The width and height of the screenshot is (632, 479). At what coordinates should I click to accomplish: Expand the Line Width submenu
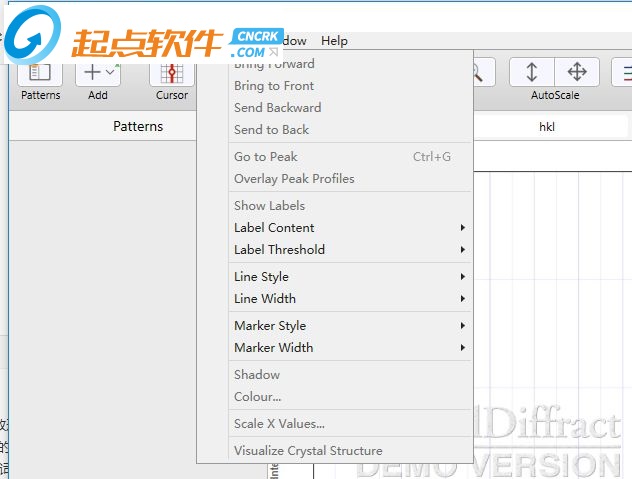point(350,298)
